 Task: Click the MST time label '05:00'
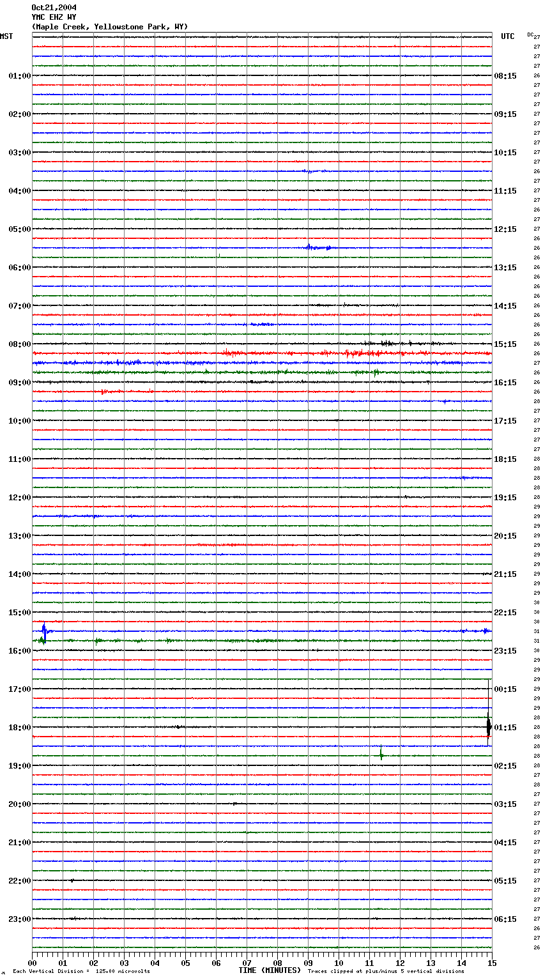tap(20, 229)
